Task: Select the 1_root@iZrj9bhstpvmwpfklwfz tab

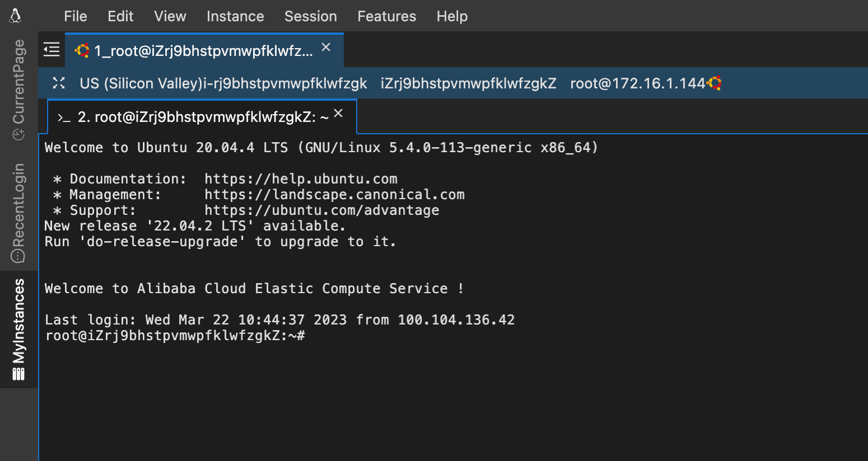Action: pos(204,50)
